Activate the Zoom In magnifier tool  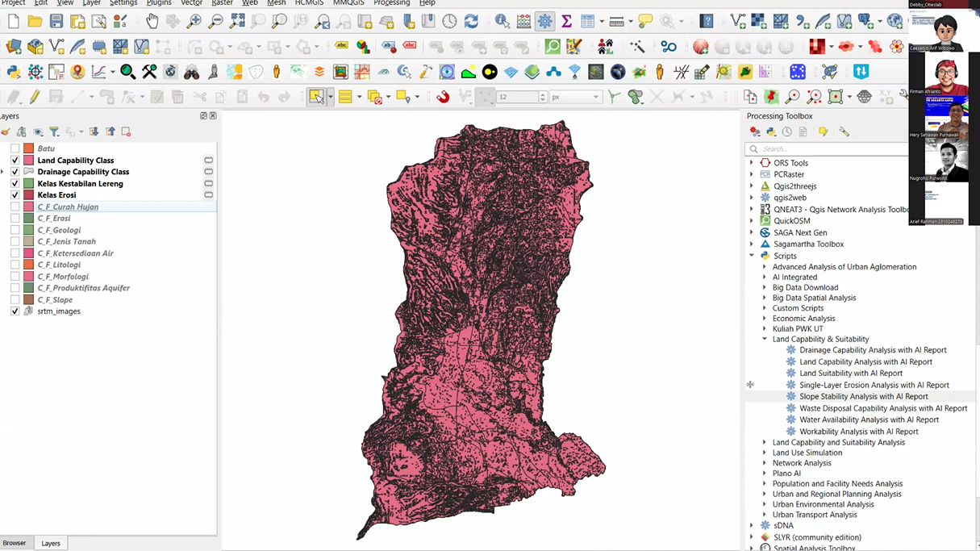194,22
